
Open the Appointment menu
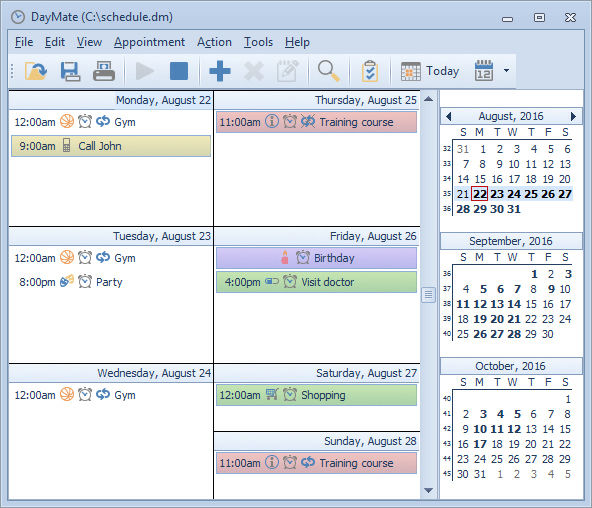click(150, 42)
